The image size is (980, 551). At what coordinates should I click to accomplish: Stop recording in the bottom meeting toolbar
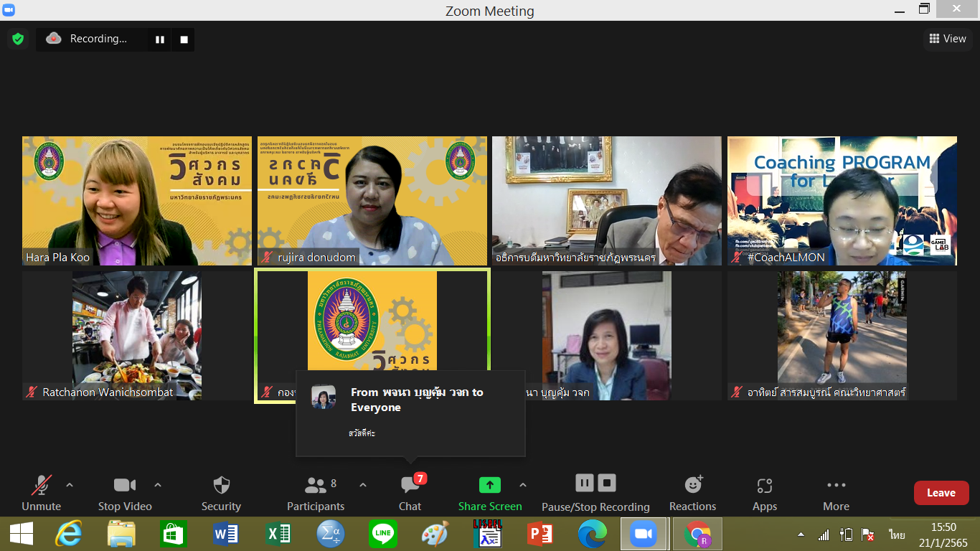[608, 483]
